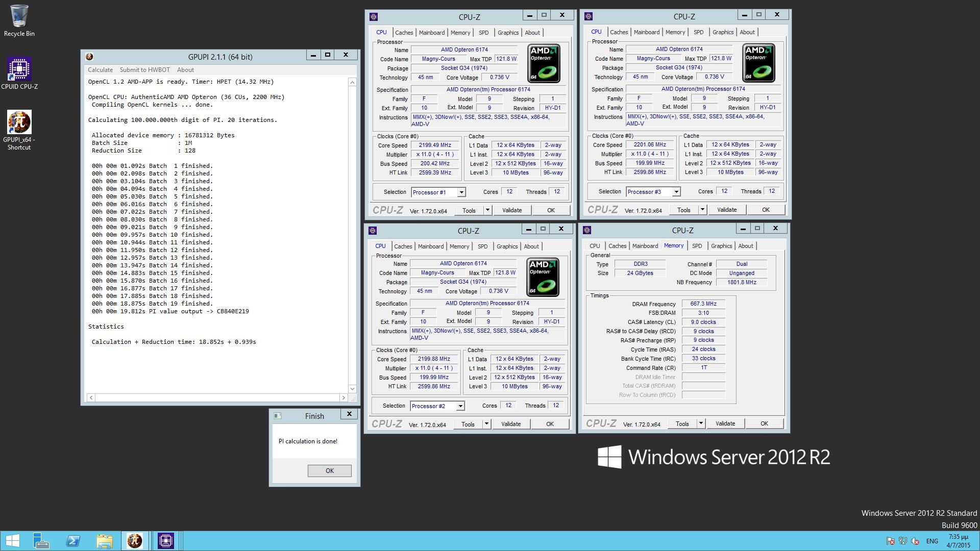The image size is (980, 551).
Task: Click the GPUPI window title icon
Action: 89,57
